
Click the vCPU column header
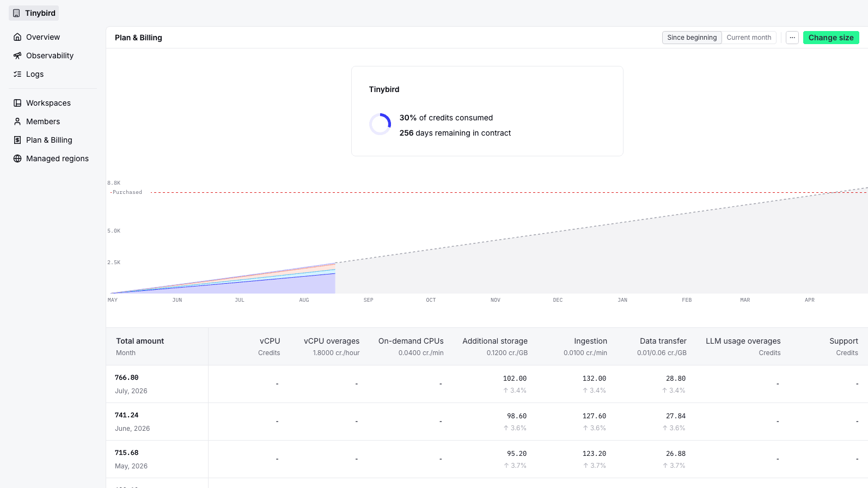[x=270, y=341]
